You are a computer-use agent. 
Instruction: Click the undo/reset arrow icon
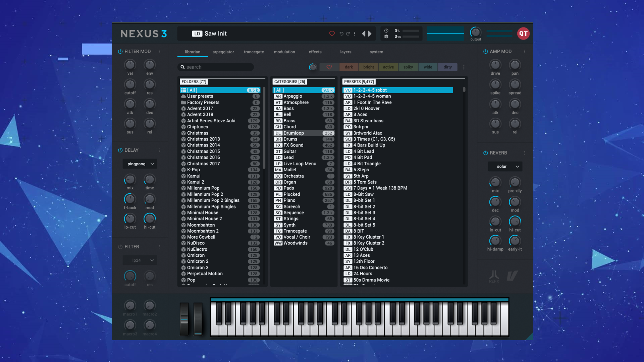(341, 34)
